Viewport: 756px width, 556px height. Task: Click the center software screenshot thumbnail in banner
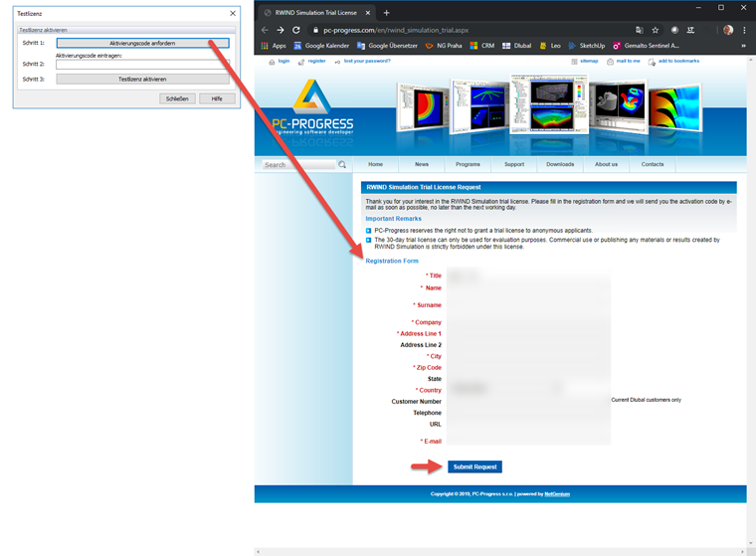(551, 104)
